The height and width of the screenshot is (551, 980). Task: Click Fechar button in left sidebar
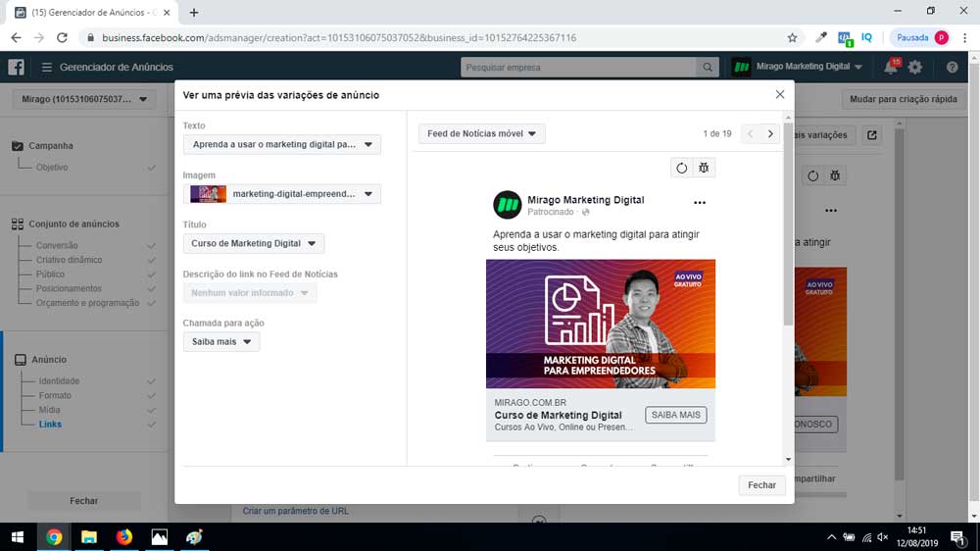83,501
